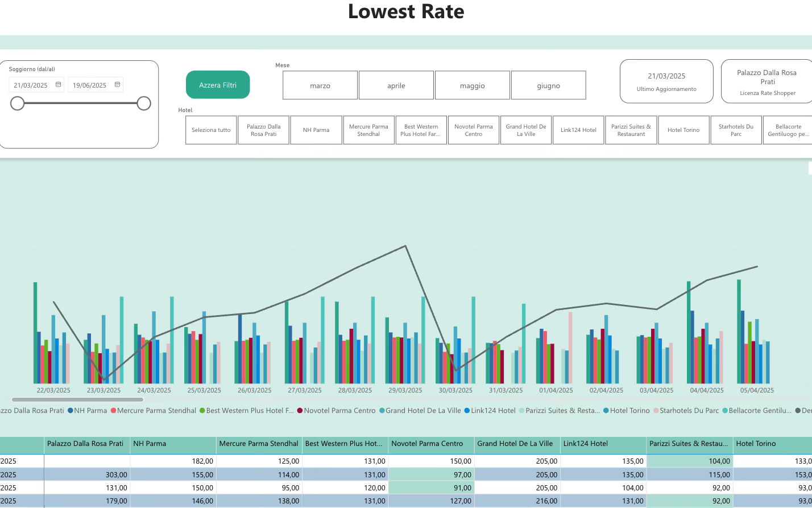Toggle Grand Hotel De La Ville in Hotel slicer
812x508 pixels.
tap(526, 130)
